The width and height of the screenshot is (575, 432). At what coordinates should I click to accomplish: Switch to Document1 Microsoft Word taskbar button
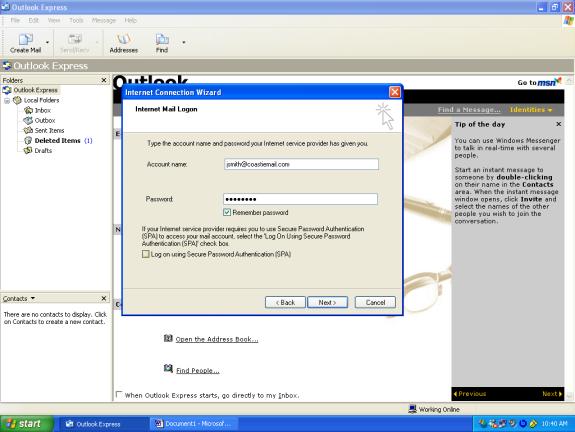tap(194, 424)
